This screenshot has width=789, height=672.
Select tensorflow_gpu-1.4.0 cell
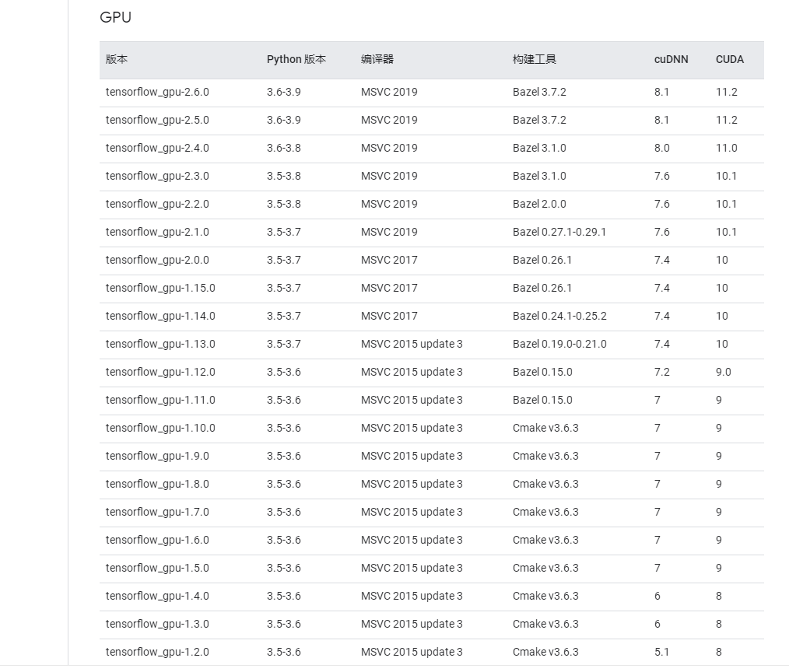[x=157, y=596]
